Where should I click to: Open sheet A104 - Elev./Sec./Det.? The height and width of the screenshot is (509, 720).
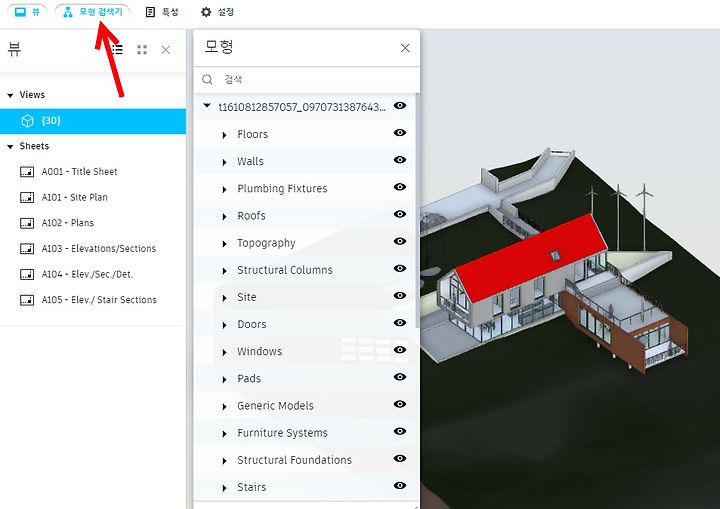point(87,274)
